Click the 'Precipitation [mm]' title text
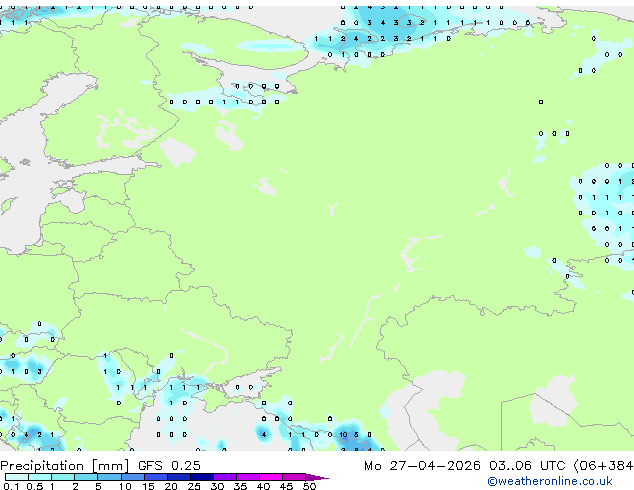634x490 pixels. click(x=64, y=466)
